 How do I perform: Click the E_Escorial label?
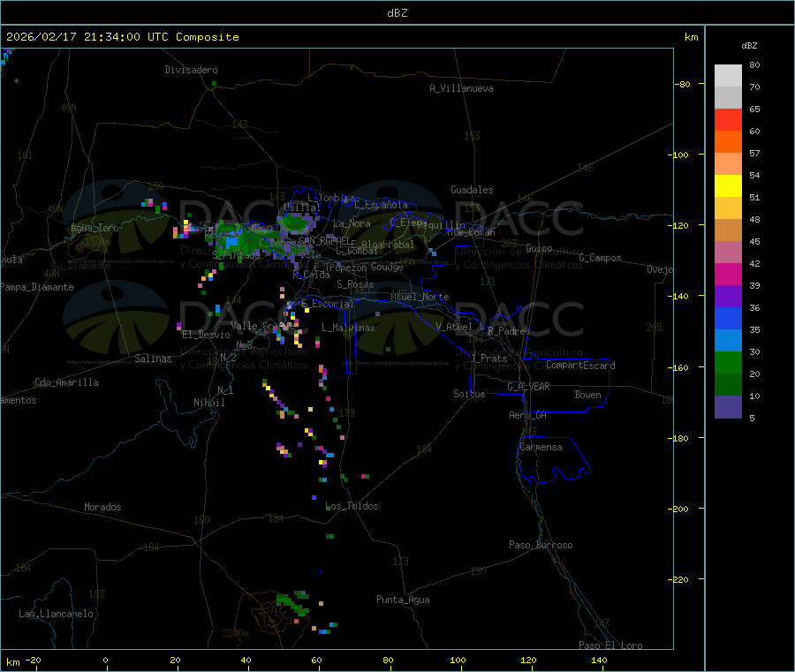pyautogui.click(x=328, y=304)
